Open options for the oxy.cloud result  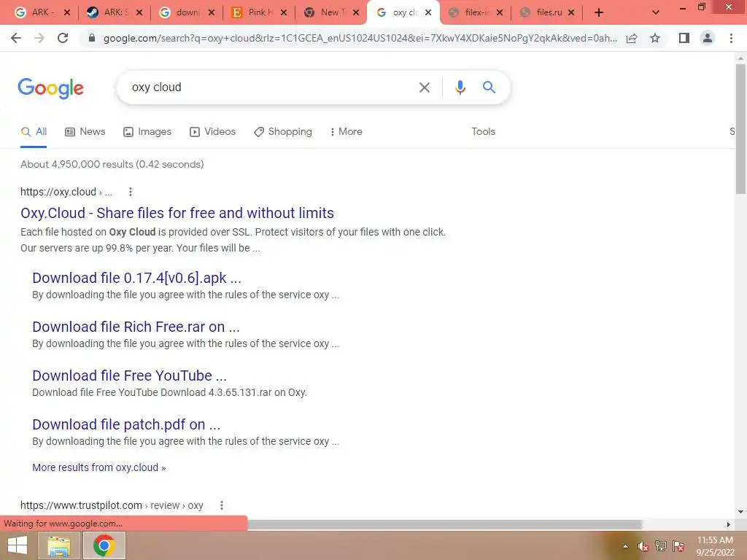coord(131,192)
